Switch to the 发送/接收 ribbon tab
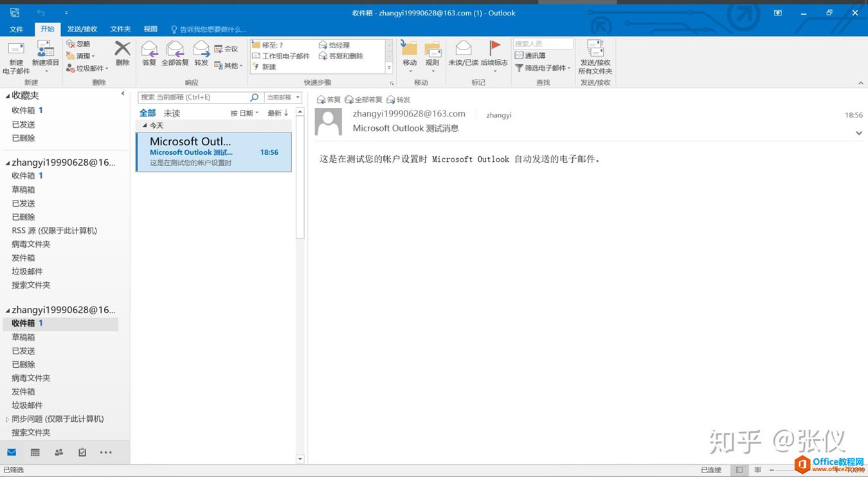The image size is (868, 477). pos(82,29)
